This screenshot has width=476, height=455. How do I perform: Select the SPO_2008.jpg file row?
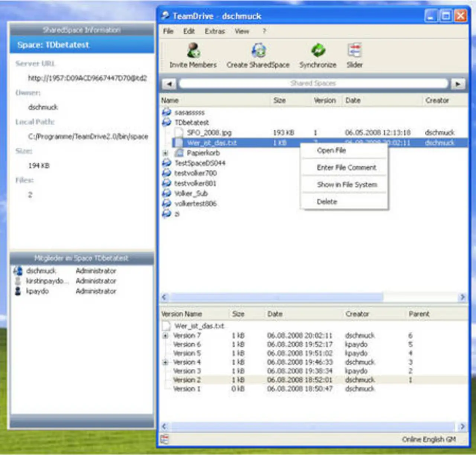(209, 133)
